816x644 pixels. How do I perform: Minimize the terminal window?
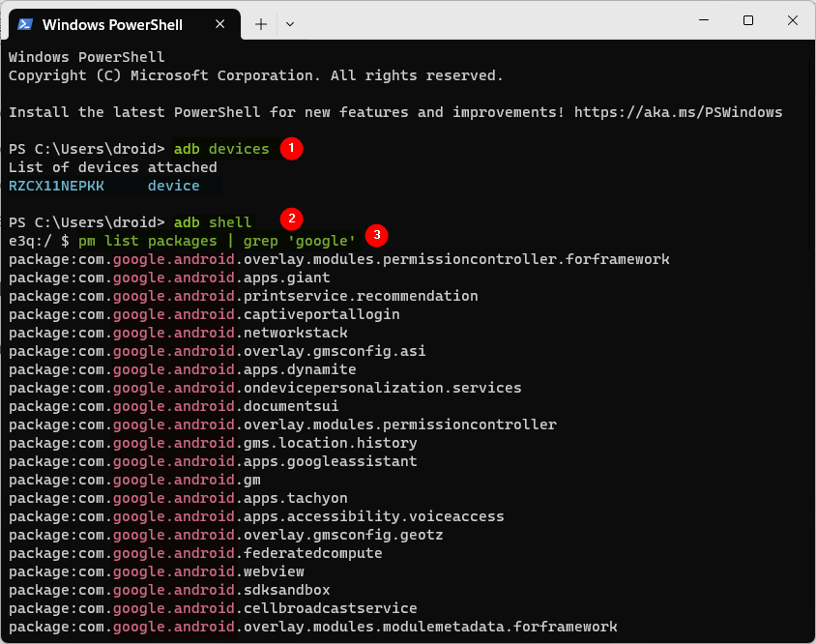[x=703, y=20]
